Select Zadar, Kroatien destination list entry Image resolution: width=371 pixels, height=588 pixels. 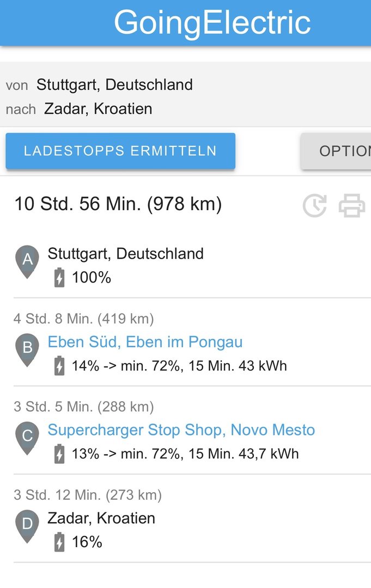(101, 518)
